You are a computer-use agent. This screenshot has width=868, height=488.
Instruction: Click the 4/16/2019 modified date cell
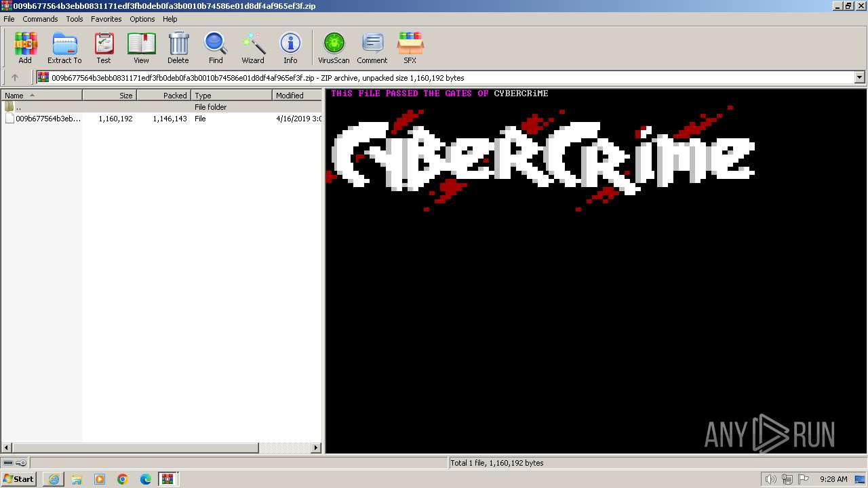pyautogui.click(x=298, y=119)
